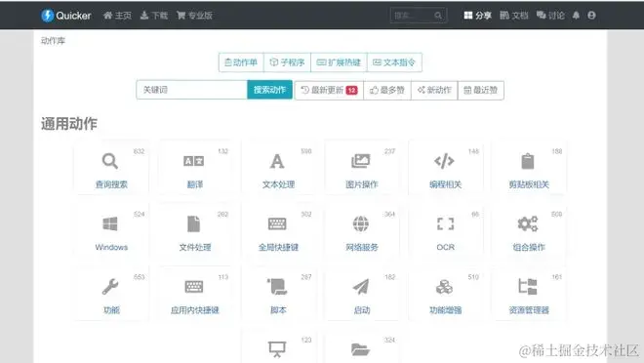This screenshot has height=363, width=644.
Task: Open the 查询搜索 magnifier category icon
Action: 110,161
